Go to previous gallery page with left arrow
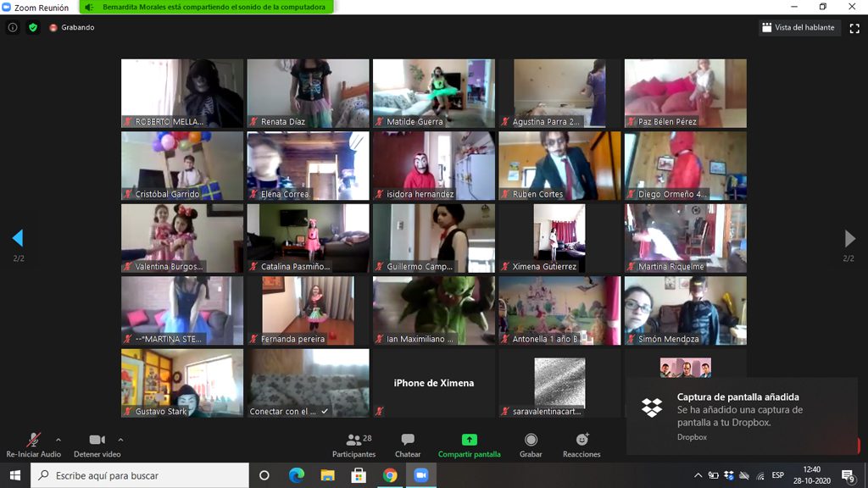Viewport: 868px width, 488px height. (18, 238)
